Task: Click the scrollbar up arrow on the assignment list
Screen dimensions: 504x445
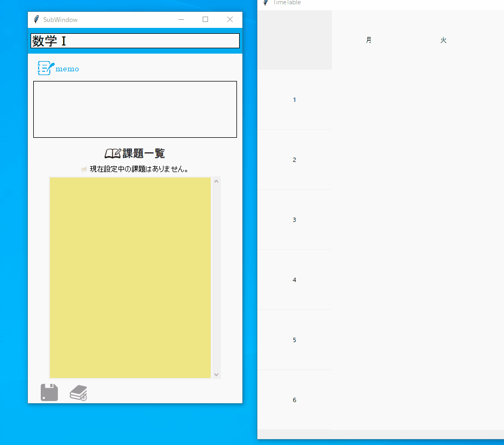Action: click(216, 181)
